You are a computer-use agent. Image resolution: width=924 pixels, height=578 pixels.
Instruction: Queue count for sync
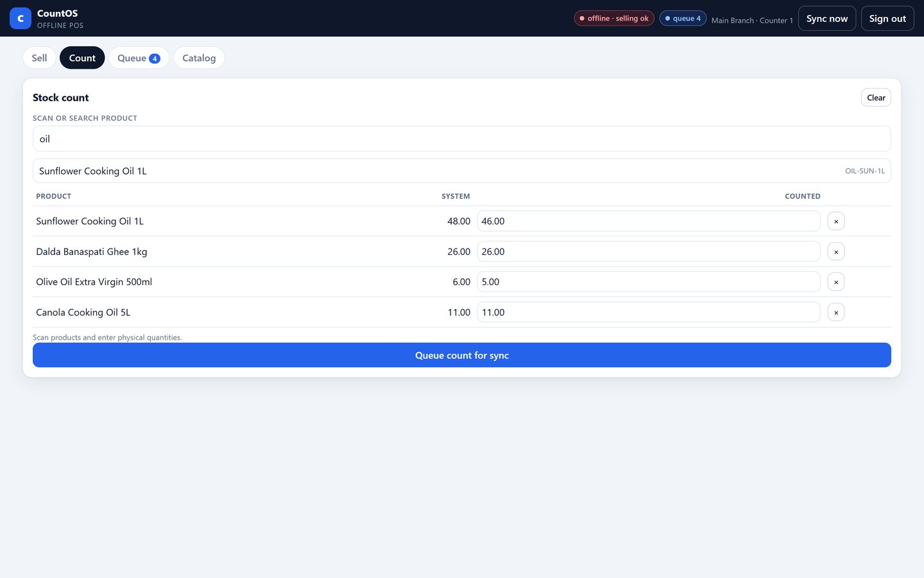[462, 355]
